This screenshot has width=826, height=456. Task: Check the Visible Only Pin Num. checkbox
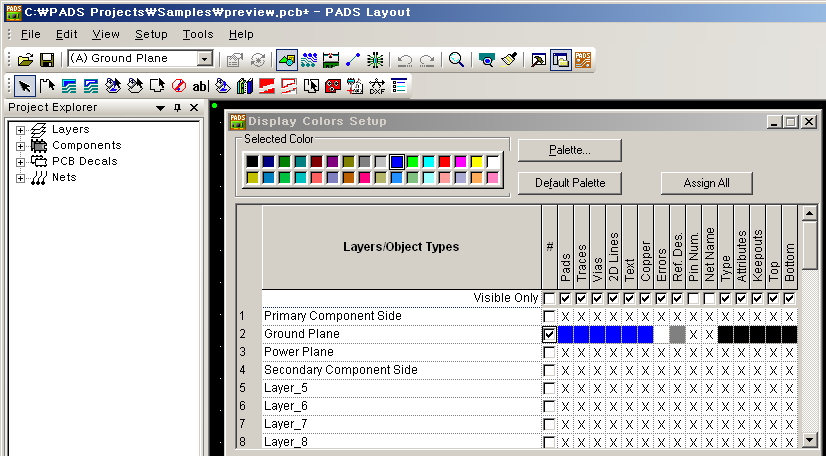click(x=693, y=299)
